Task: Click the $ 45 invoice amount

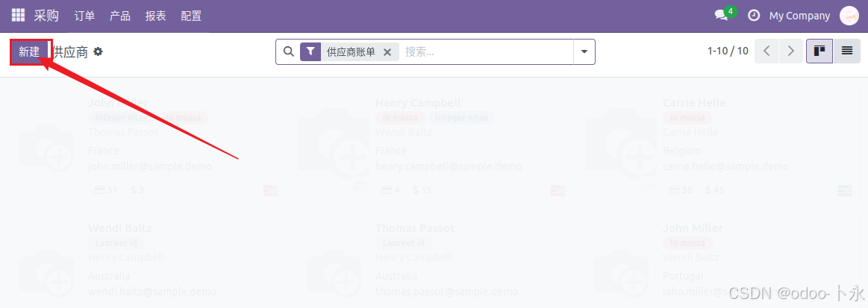Action: click(x=715, y=189)
